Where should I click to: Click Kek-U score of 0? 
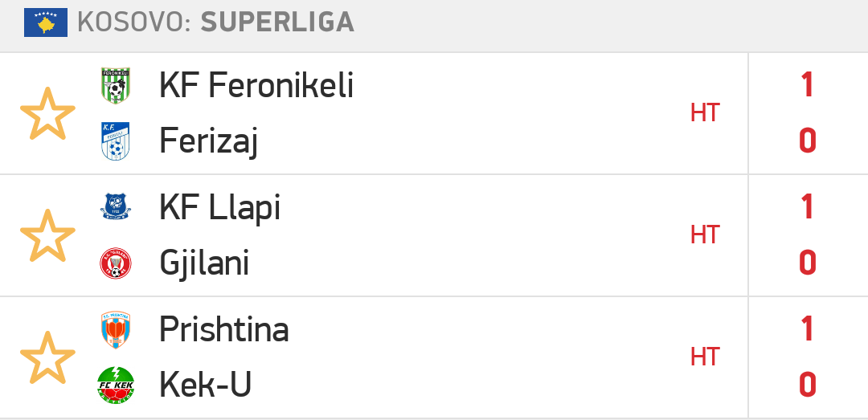click(807, 385)
